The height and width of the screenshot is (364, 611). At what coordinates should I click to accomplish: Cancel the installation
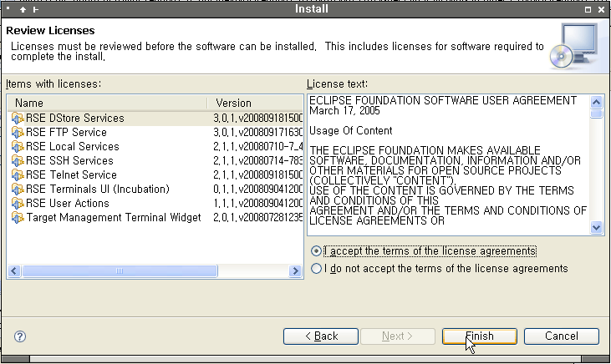coord(562,336)
